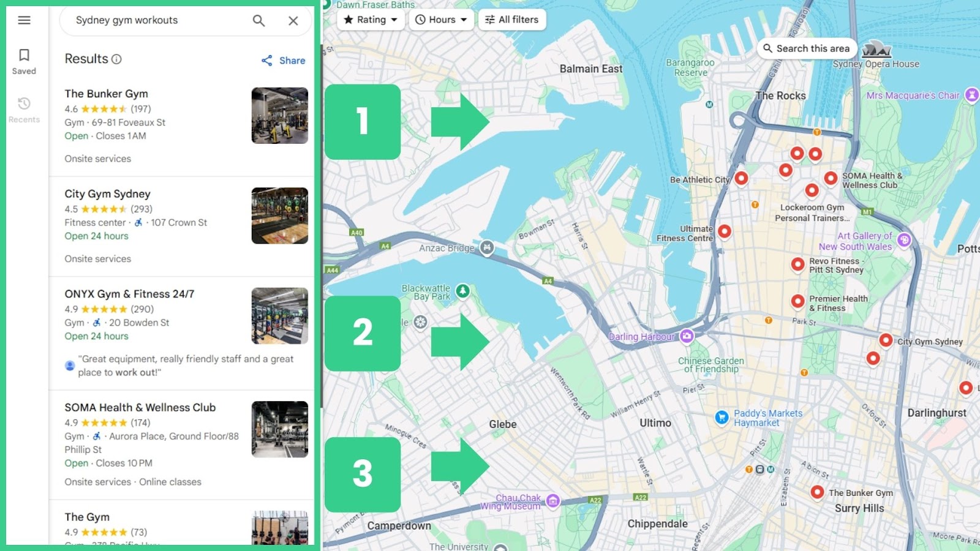Click the Barangaroo Reserve park label
Viewport: 980px width, 551px height.
[690, 67]
